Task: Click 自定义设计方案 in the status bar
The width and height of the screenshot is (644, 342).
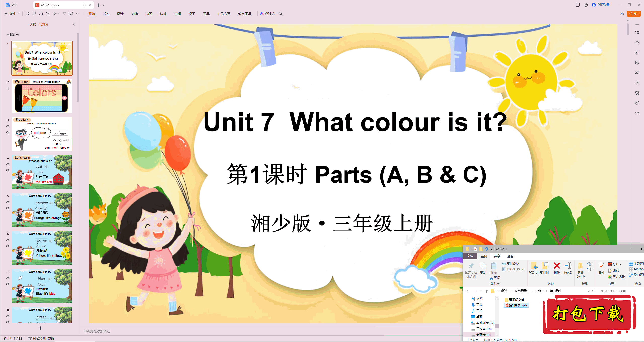Action: (41, 338)
